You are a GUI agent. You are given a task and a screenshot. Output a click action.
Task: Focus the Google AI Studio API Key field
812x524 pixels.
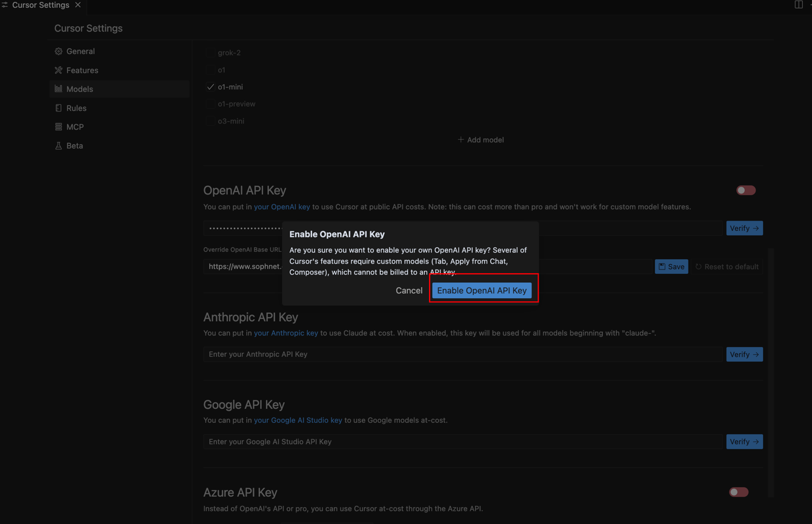tap(463, 442)
